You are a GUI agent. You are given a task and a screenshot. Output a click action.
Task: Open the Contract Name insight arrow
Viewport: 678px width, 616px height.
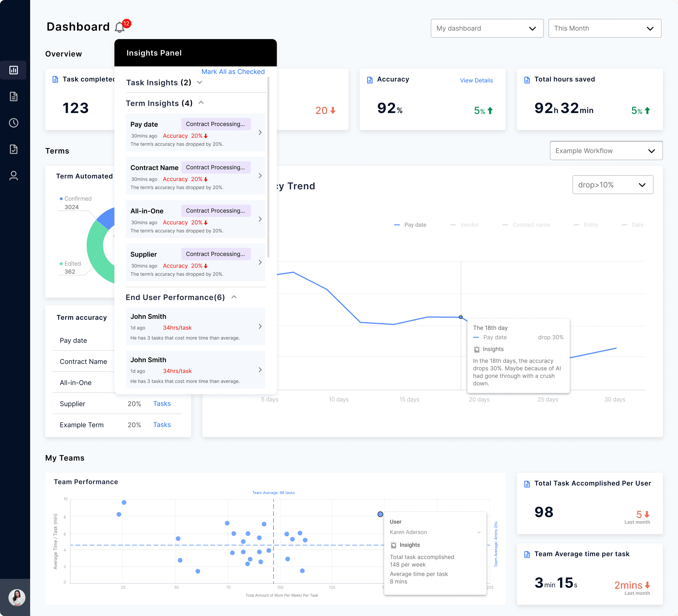[260, 176]
